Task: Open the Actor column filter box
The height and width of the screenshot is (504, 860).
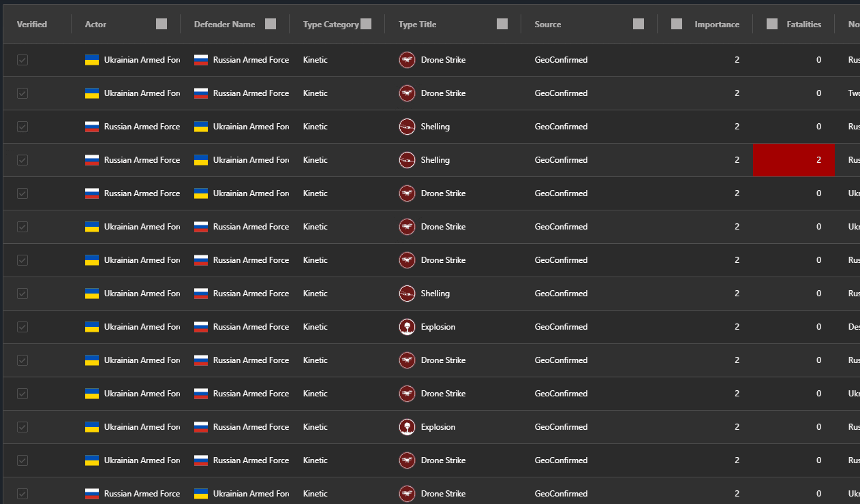Action: pyautogui.click(x=162, y=24)
